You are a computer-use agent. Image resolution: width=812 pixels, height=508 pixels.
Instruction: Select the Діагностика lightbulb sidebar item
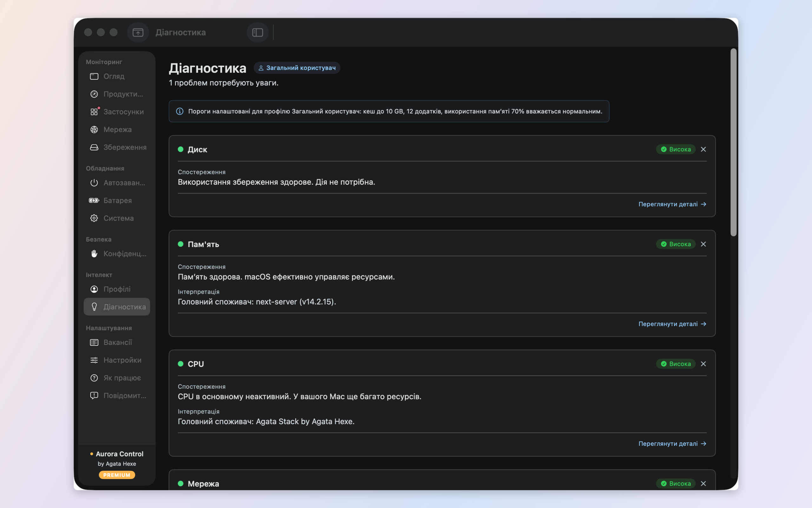coord(117,307)
